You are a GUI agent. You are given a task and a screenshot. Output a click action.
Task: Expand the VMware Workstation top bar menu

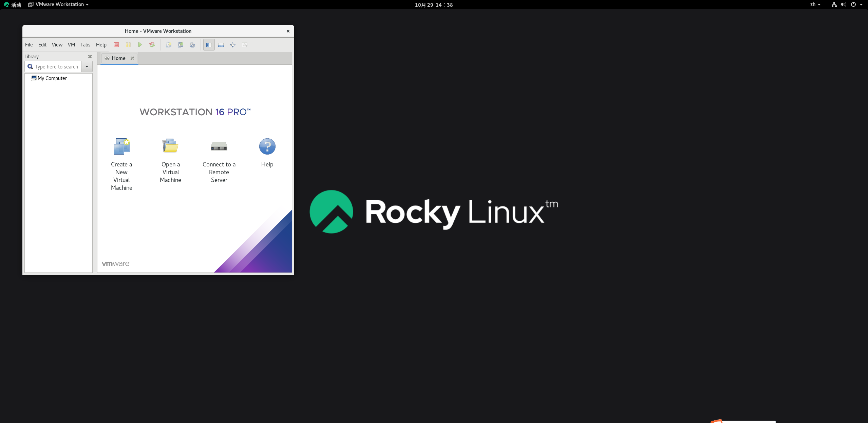(58, 4)
